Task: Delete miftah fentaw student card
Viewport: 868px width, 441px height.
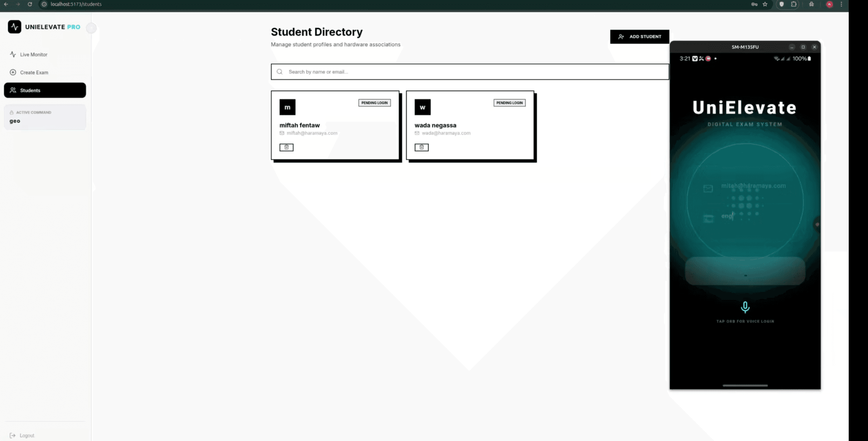Action: (286, 147)
